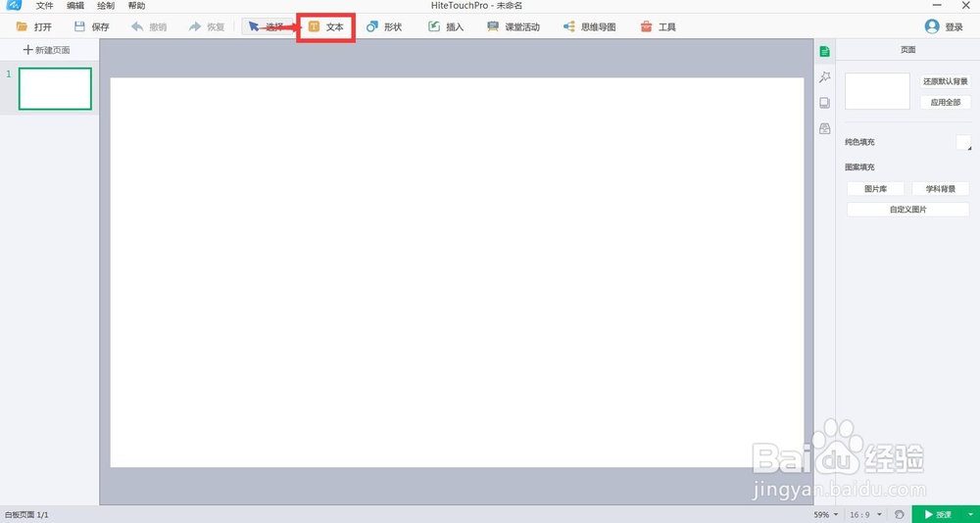Switch to the green page properties icon
Image resolution: width=980 pixels, height=523 pixels.
tap(825, 51)
